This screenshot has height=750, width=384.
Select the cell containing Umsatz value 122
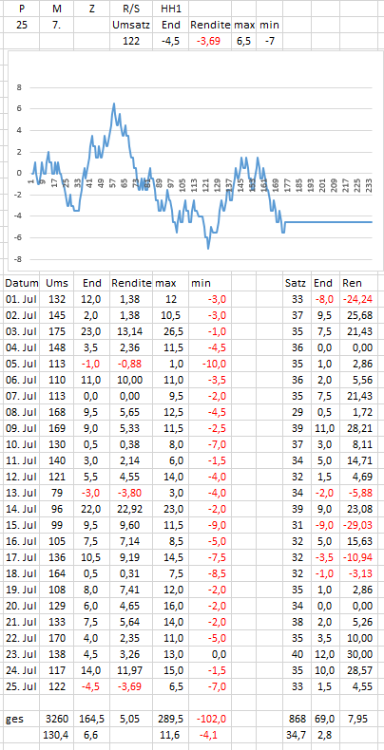(x=131, y=41)
